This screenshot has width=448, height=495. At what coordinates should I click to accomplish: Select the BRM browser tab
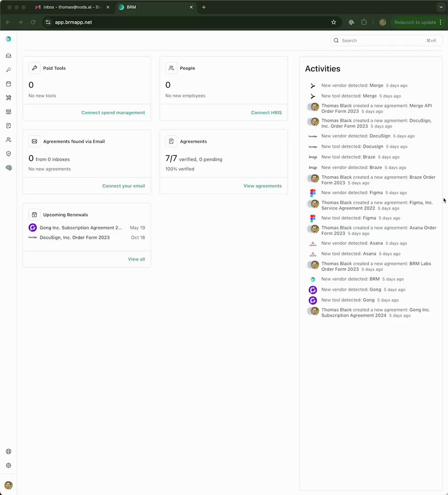[156, 7]
